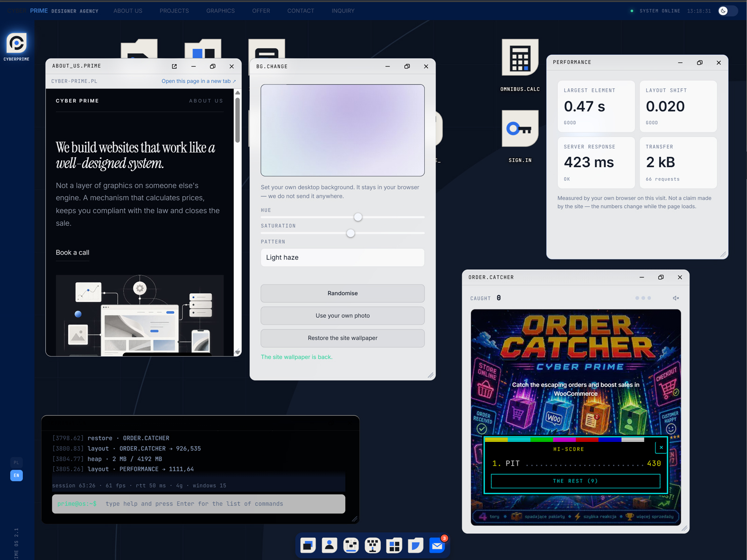The image size is (747, 560).
Task: Click the Transfer 2 kB card
Action: click(x=678, y=162)
